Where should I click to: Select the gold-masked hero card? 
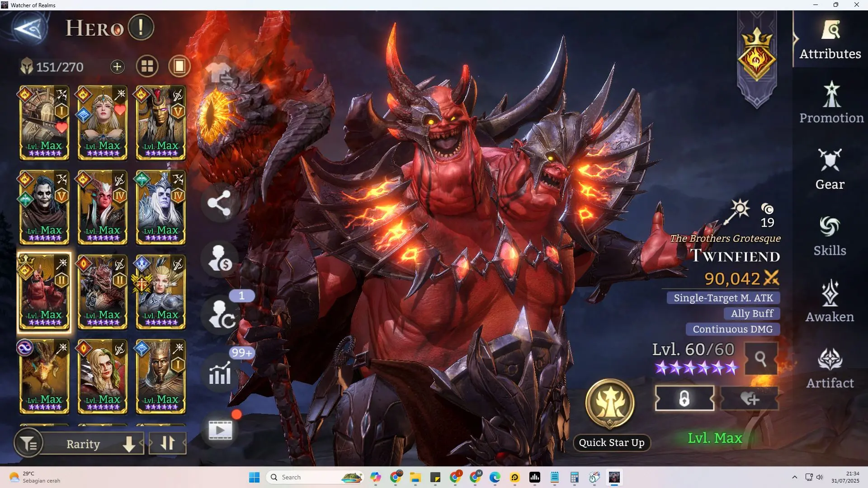coord(161,122)
